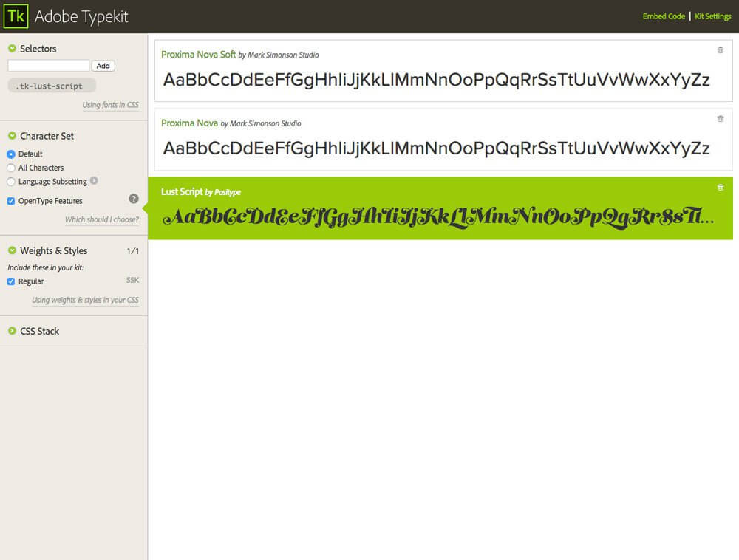Click the Lust Script font name

(x=182, y=191)
